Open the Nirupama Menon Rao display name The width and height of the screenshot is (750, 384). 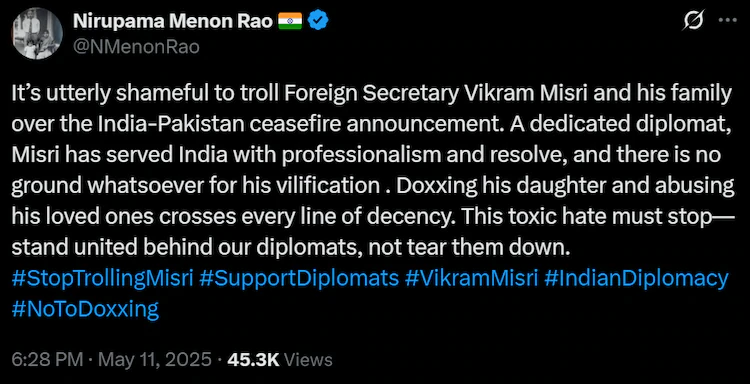[x=172, y=22]
